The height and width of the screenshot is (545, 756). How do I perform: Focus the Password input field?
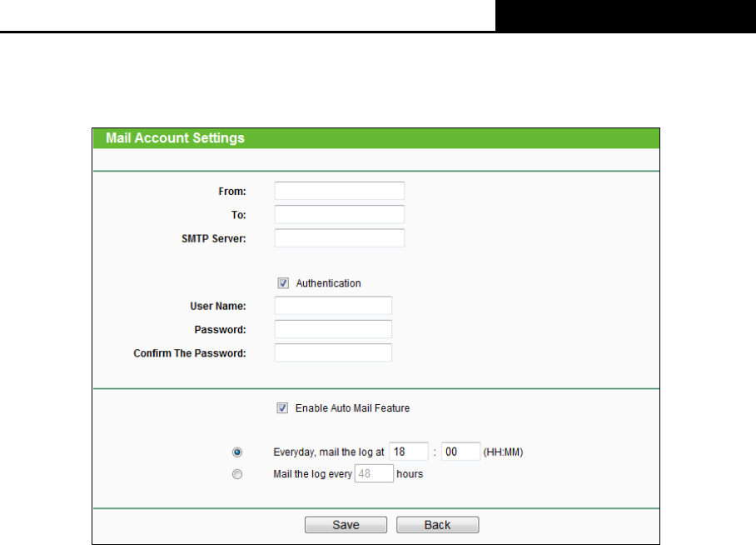[333, 329]
